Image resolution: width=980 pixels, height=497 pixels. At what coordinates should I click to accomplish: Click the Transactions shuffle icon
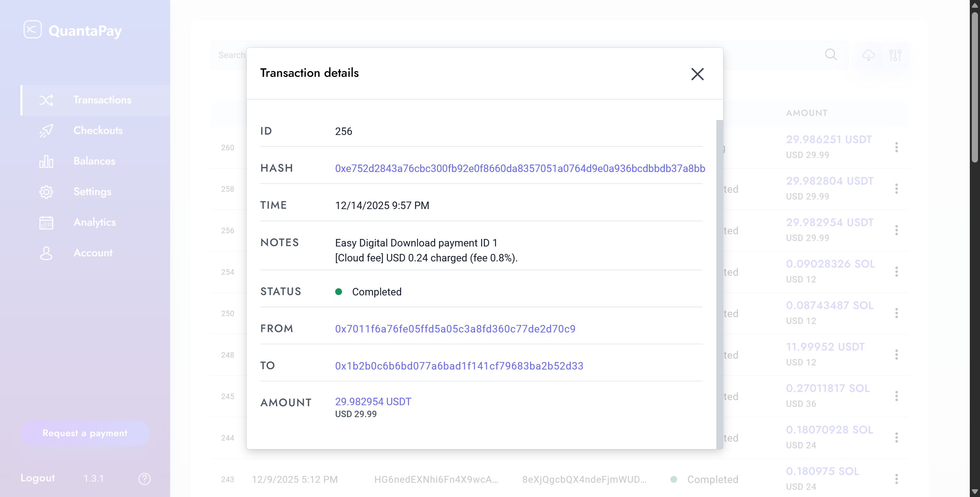(x=46, y=100)
